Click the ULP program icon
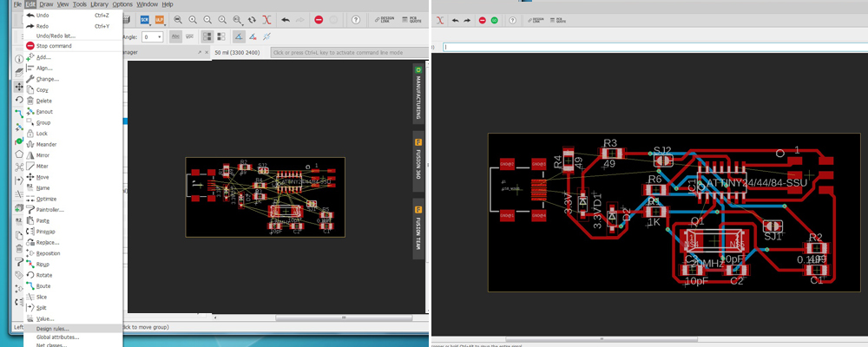868x347 pixels. pos(159,20)
